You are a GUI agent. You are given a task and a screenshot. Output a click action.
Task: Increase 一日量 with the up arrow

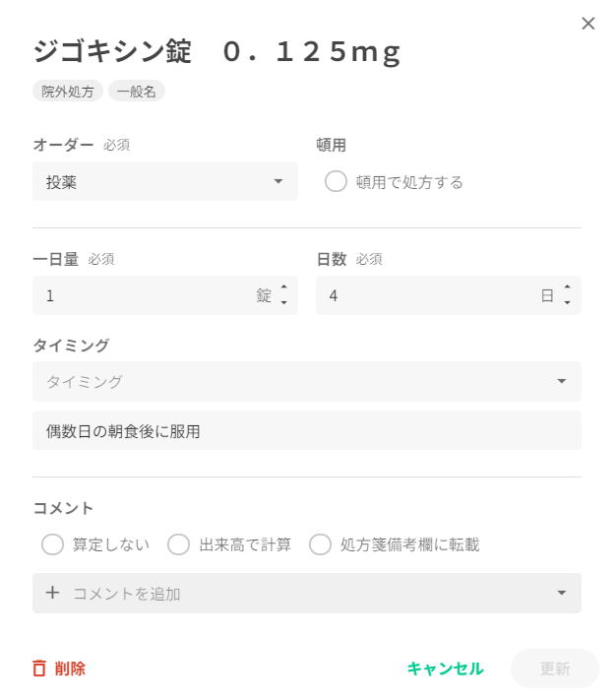pos(284,287)
